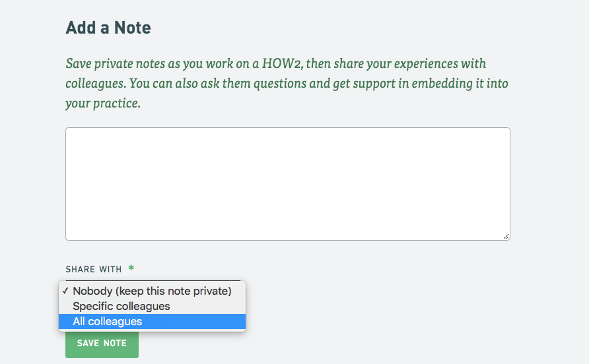
Task: Select the 'All colleagues' option
Action: click(152, 322)
